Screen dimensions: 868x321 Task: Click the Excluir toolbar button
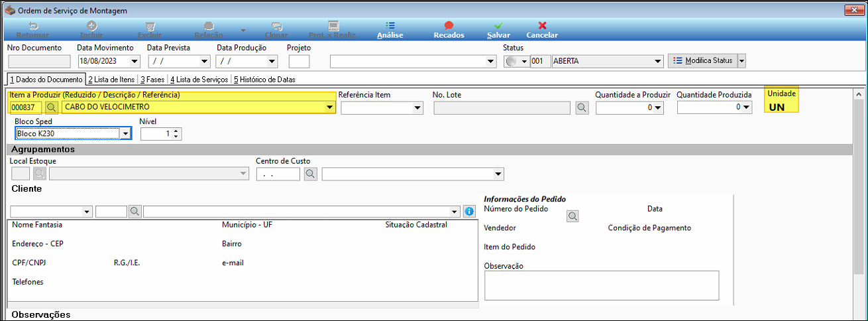click(x=149, y=30)
